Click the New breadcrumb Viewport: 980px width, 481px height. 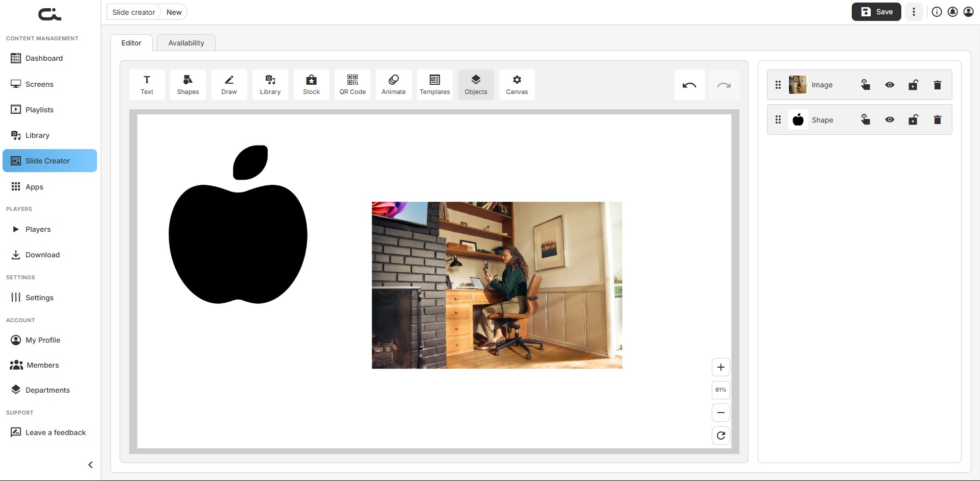(174, 12)
